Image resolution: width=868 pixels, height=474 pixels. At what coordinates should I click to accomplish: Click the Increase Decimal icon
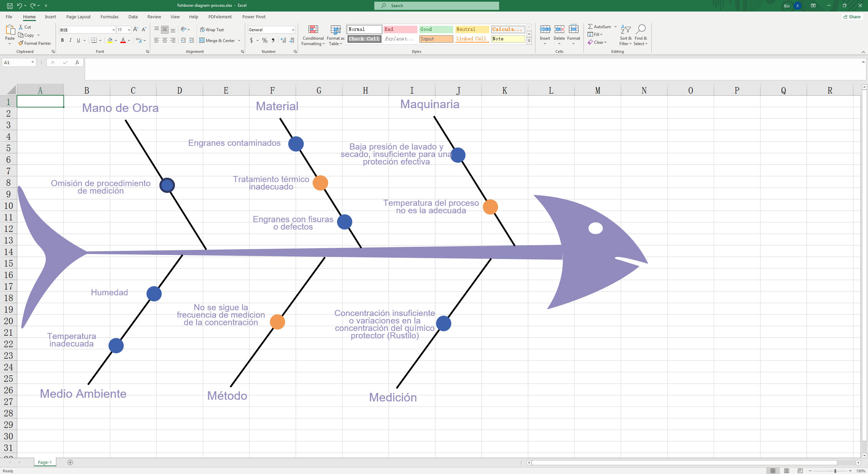[283, 40]
